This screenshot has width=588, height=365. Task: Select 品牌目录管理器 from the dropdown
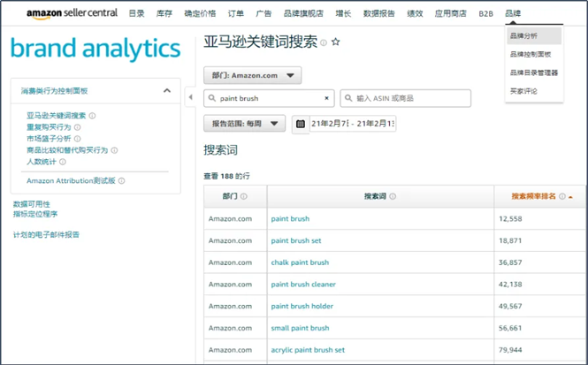tap(534, 72)
